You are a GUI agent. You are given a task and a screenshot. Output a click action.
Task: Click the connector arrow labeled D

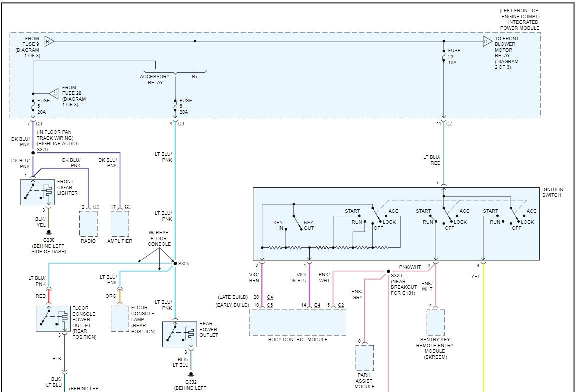(x=487, y=41)
